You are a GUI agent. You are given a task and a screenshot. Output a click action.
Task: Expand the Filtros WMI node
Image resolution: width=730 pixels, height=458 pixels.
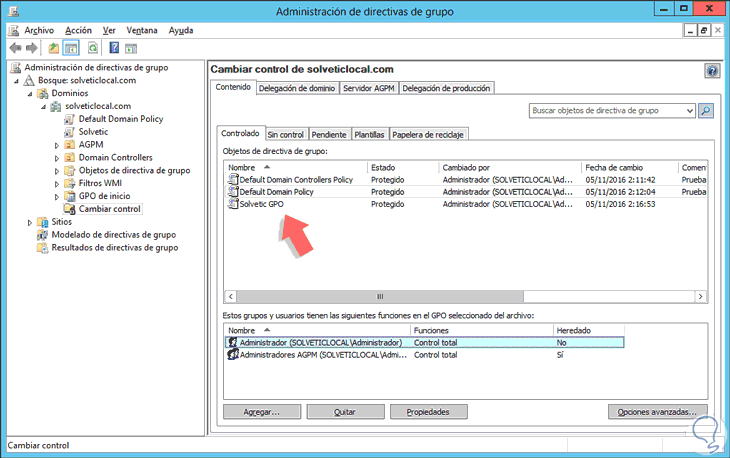coord(57,184)
